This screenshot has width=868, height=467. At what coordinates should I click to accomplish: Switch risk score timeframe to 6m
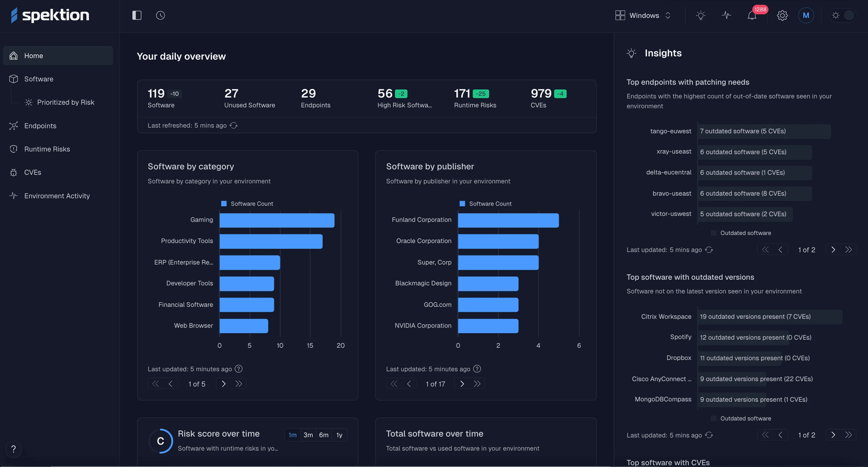(x=323, y=434)
